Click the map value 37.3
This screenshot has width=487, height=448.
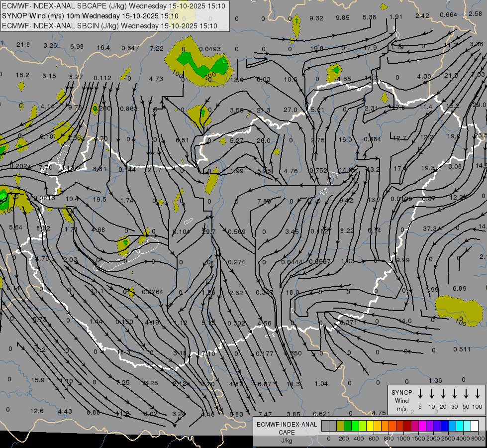click(x=429, y=229)
